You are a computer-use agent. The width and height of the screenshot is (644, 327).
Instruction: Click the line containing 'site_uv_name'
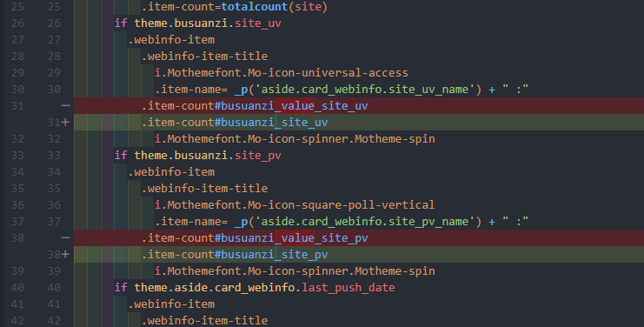tap(342, 90)
